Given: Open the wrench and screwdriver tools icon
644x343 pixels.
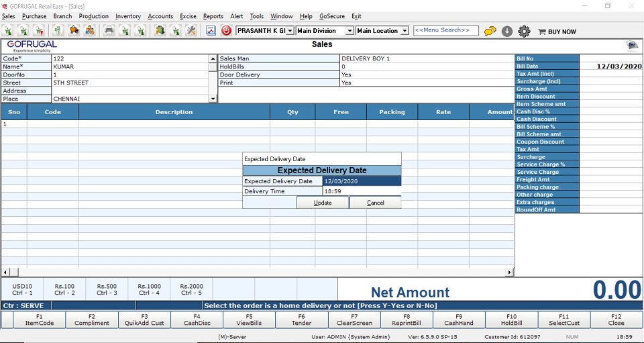Looking at the screenshot, I should pos(191,31).
